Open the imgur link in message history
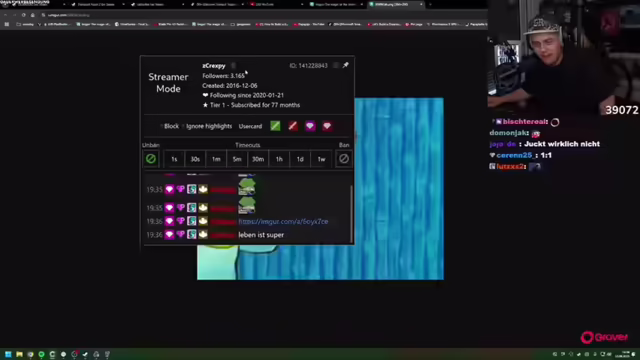This screenshot has width=640, height=360. [283, 222]
